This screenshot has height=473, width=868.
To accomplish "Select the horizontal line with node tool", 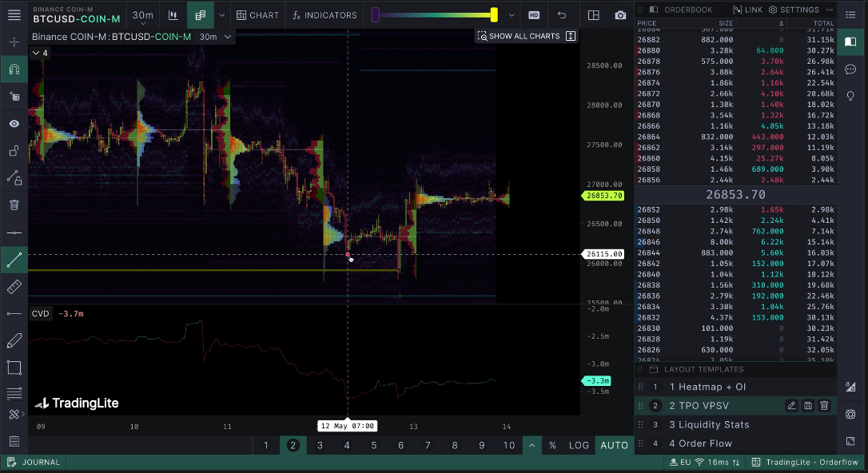I will coord(14,233).
